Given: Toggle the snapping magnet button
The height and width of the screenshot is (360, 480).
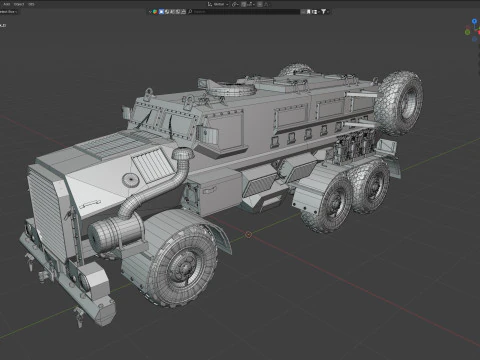Looking at the screenshot, I should pos(243,4).
